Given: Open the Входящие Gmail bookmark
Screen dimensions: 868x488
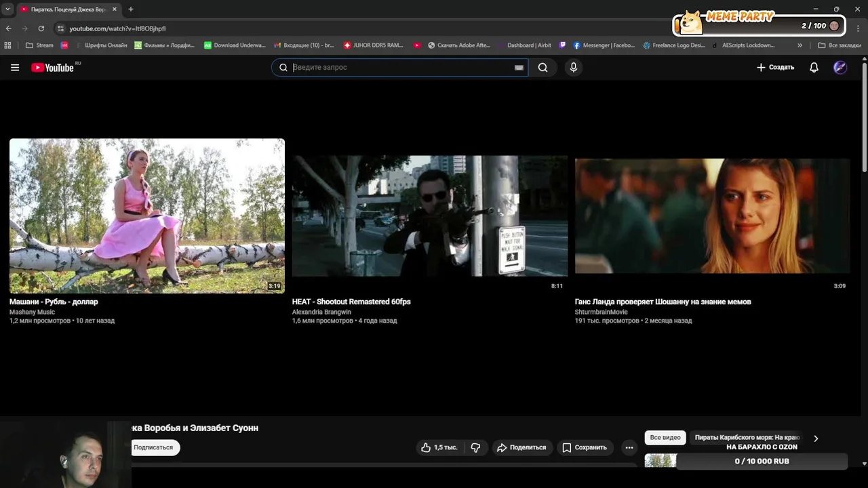Looking at the screenshot, I should 304,45.
